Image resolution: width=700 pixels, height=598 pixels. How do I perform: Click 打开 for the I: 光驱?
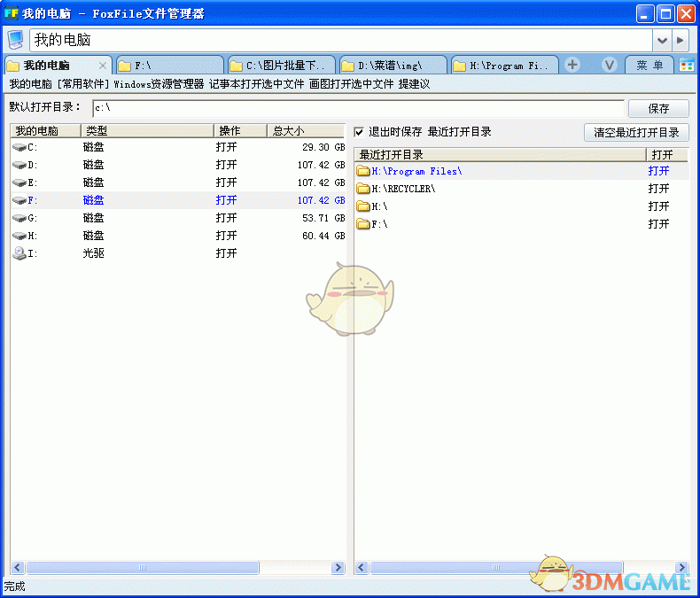tap(226, 253)
